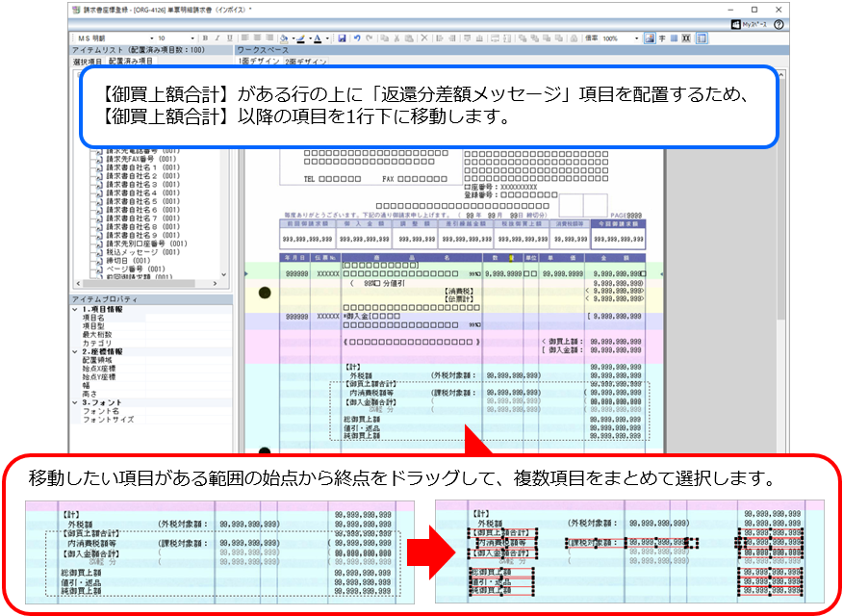Click item list vertical scrollbar down arrow
The width and height of the screenshot is (843, 616).
pyautogui.click(x=224, y=274)
